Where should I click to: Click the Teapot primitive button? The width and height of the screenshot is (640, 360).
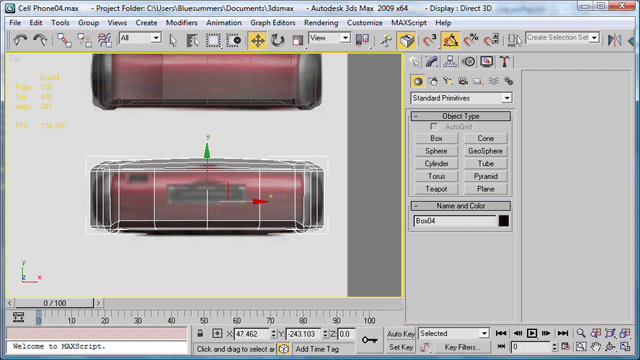point(436,189)
